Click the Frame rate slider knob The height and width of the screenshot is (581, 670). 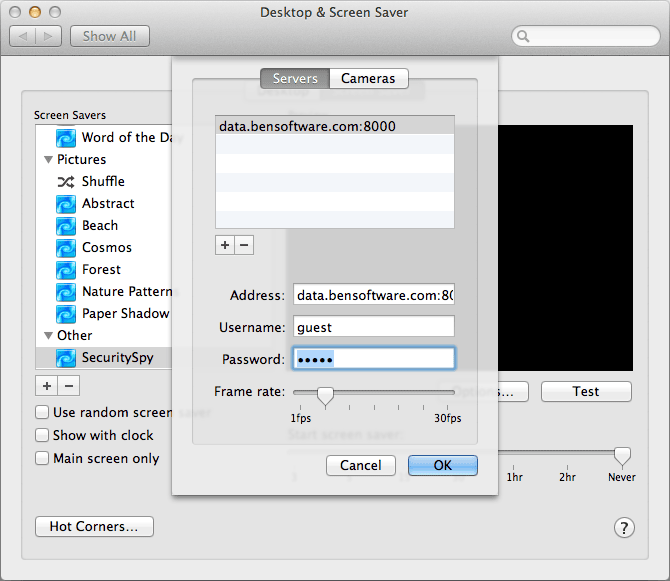[325, 396]
